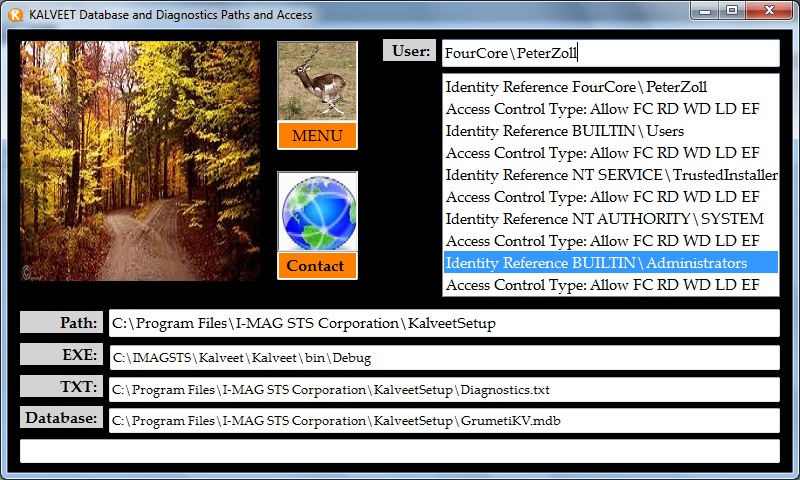
Task: Open the orange Contact button
Action: pos(317,266)
